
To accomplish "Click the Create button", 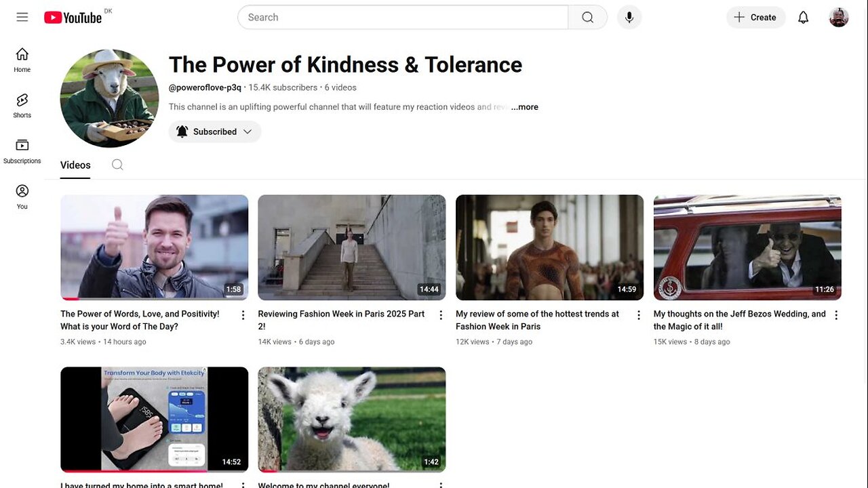I will (755, 18).
